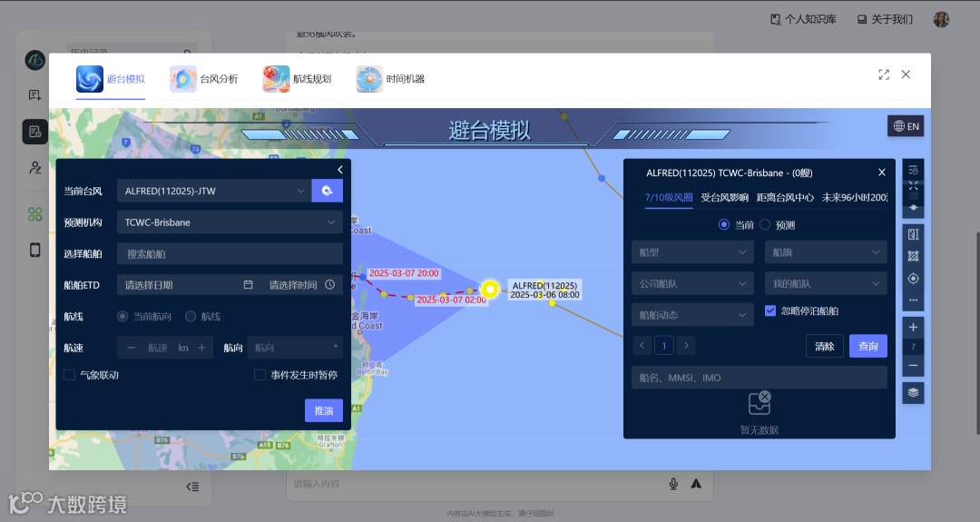The width and height of the screenshot is (980, 522).
Task: Close the ALFRED(112025) TCWC-Brisbane panel
Action: point(881,172)
